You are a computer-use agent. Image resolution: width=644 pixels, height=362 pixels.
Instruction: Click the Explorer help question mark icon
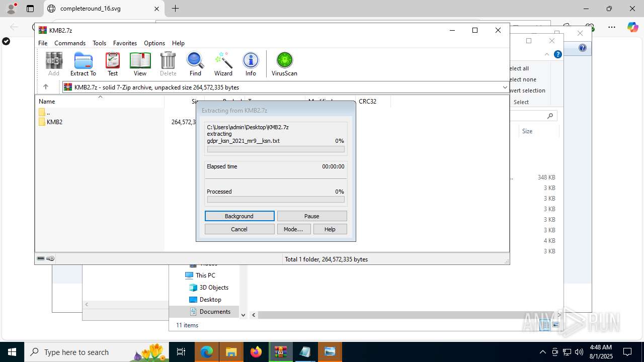[558, 54]
